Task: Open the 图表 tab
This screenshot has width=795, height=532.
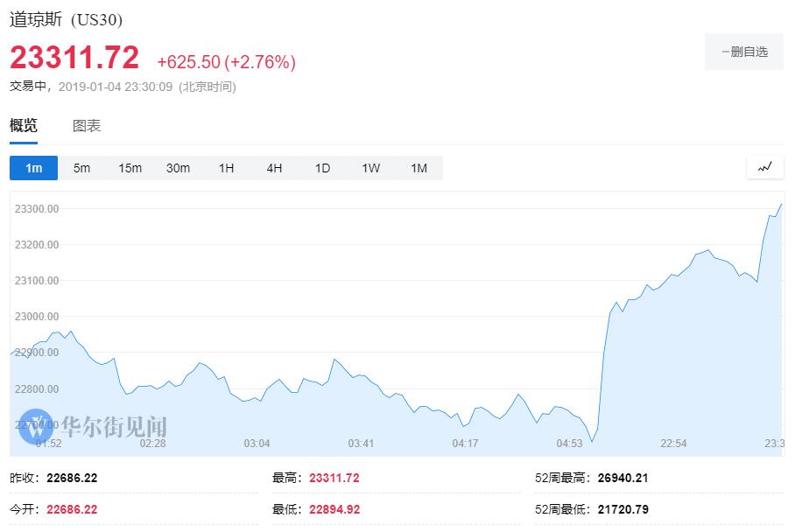Action: 87,126
